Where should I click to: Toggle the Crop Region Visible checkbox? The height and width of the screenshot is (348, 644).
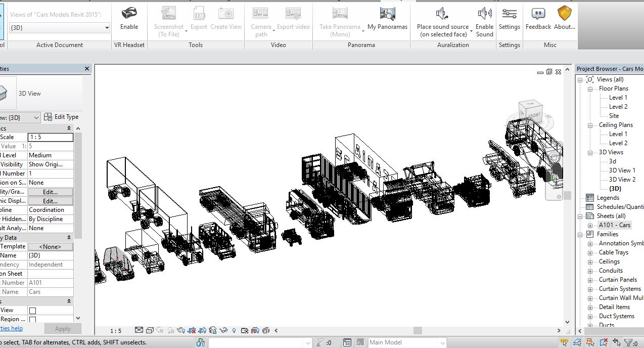pos(32,320)
